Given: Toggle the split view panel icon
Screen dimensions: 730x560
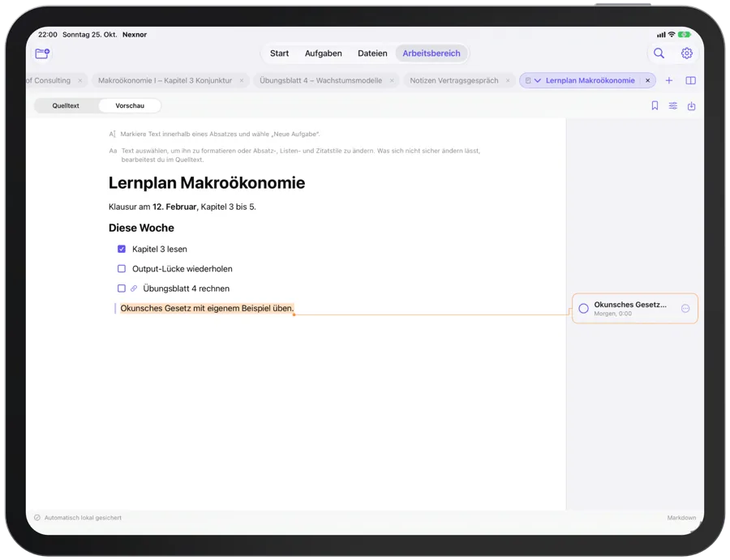Looking at the screenshot, I should pyautogui.click(x=691, y=80).
